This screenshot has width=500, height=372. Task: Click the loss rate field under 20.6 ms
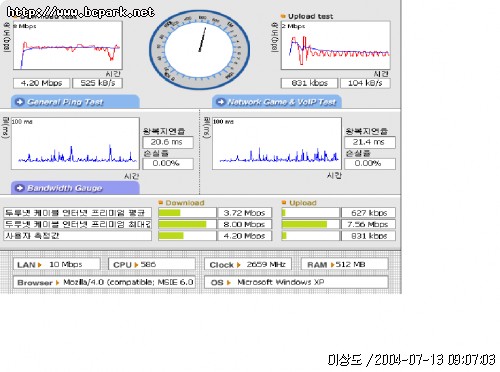point(168,164)
